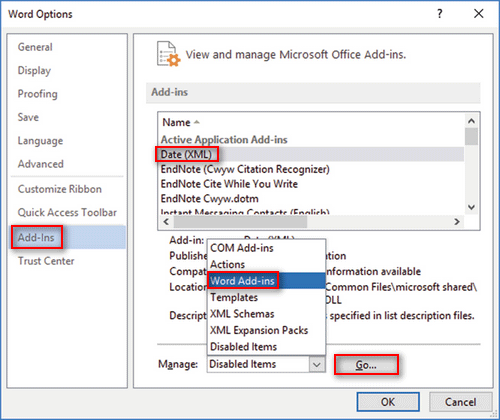
Task: Choose XML Schemas from Manage list
Action: 266,314
